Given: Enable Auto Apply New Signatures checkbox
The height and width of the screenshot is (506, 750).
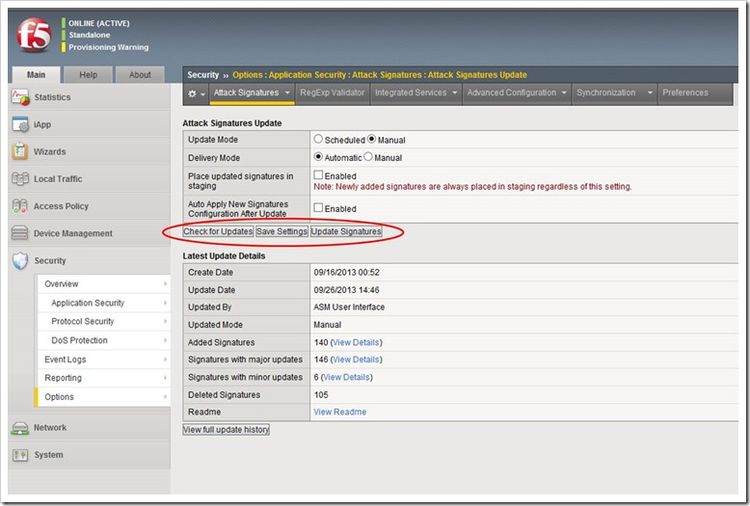Looking at the screenshot, I should (319, 208).
